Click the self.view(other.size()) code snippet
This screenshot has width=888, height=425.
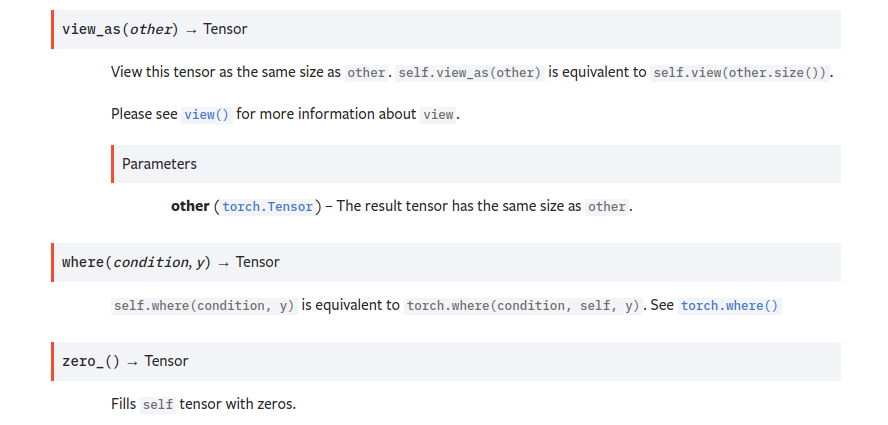click(740, 73)
